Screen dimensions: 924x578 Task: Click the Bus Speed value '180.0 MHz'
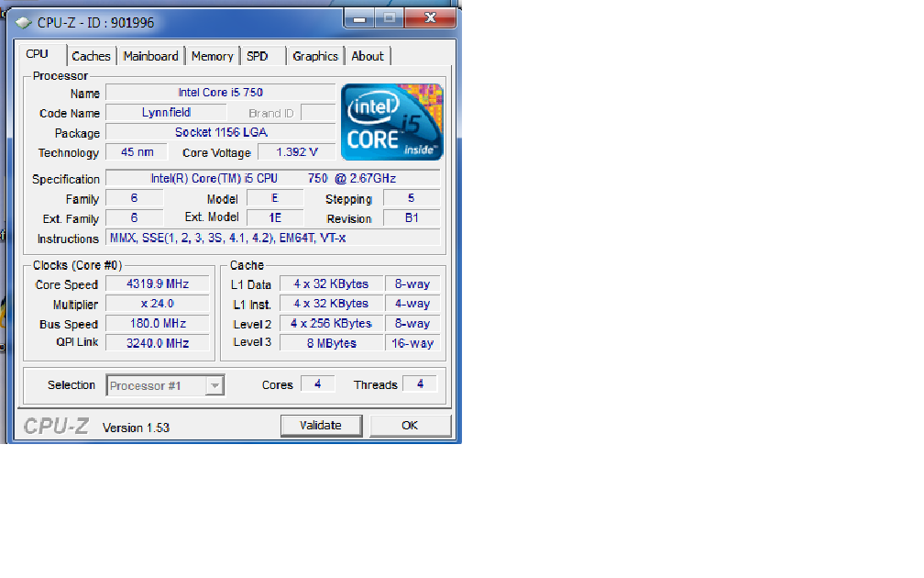158,324
